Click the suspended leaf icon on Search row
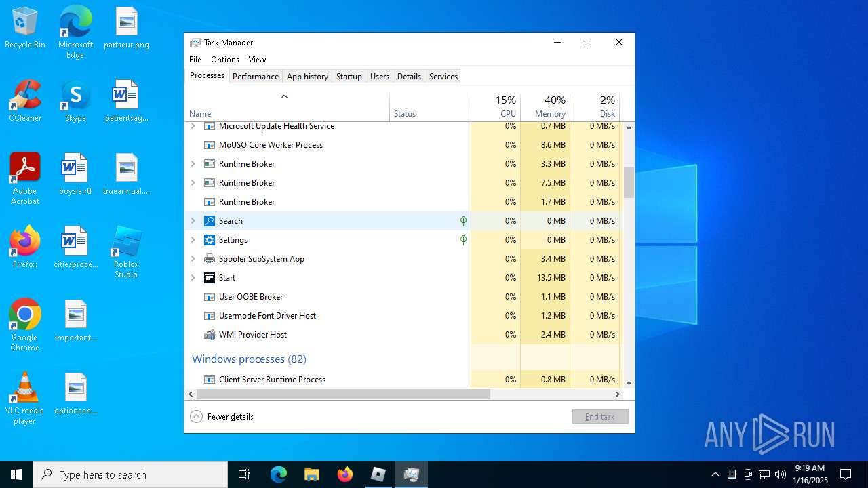Image resolution: width=868 pixels, height=488 pixels. point(463,221)
